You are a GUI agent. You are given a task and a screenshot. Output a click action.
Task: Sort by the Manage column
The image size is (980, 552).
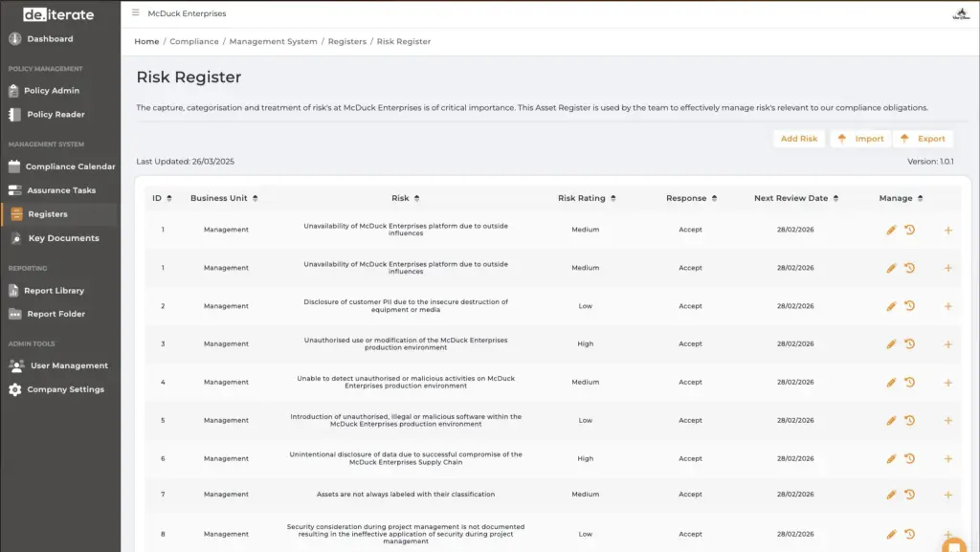point(901,198)
